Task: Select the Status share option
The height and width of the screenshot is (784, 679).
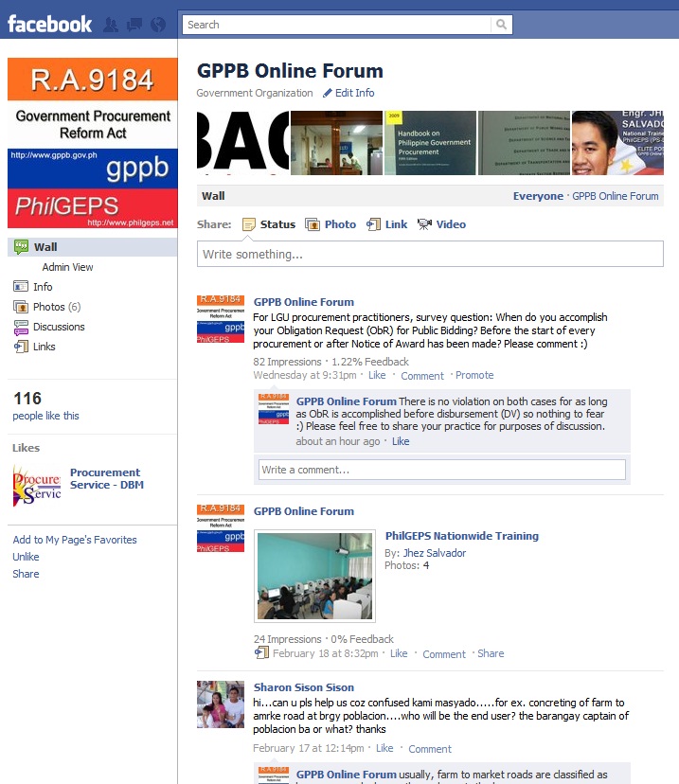Action: coord(277,224)
